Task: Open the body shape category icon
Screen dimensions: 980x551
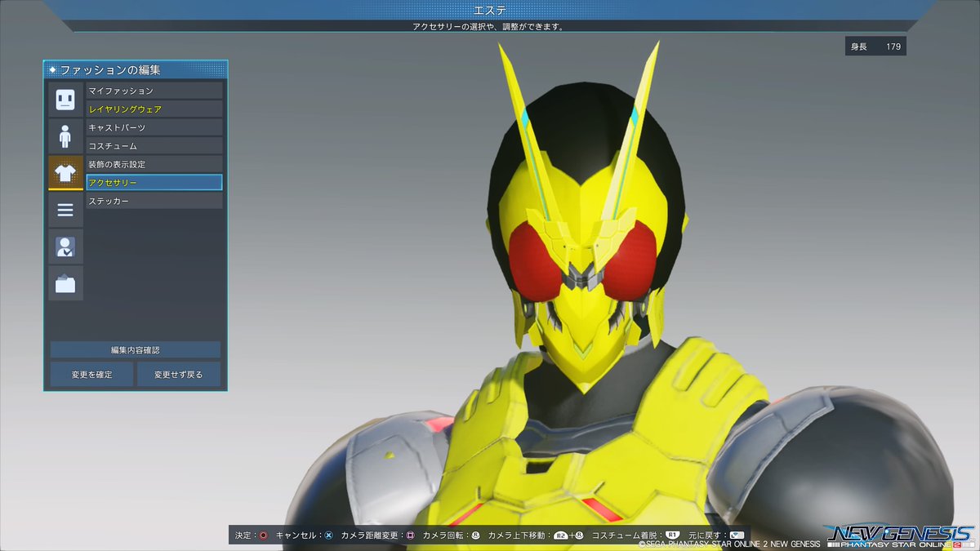Action: point(65,136)
